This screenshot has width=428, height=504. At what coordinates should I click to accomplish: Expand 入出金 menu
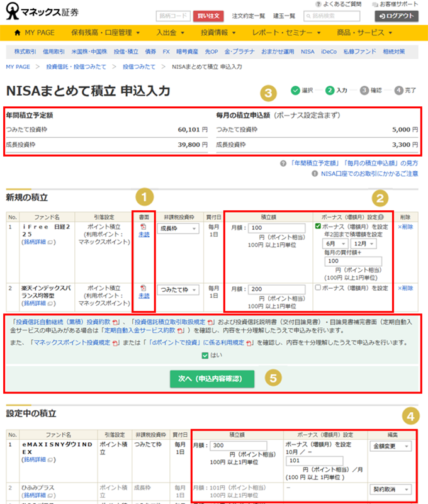click(x=170, y=33)
